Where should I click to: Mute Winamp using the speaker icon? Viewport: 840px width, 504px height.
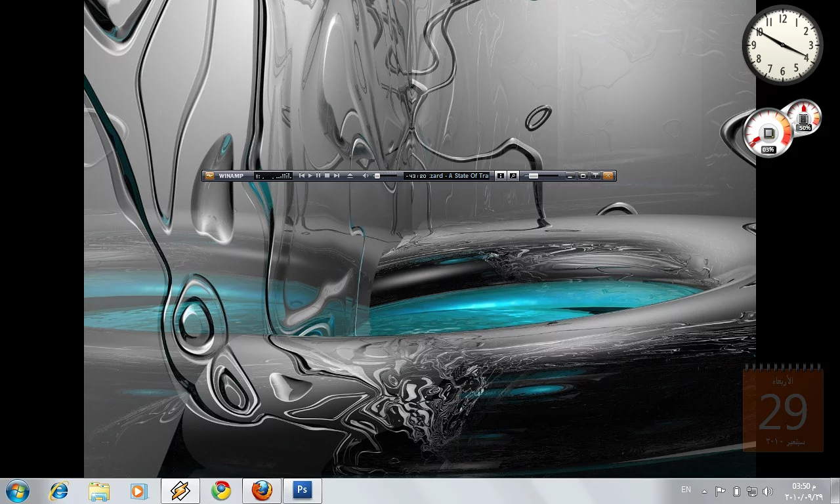366,176
